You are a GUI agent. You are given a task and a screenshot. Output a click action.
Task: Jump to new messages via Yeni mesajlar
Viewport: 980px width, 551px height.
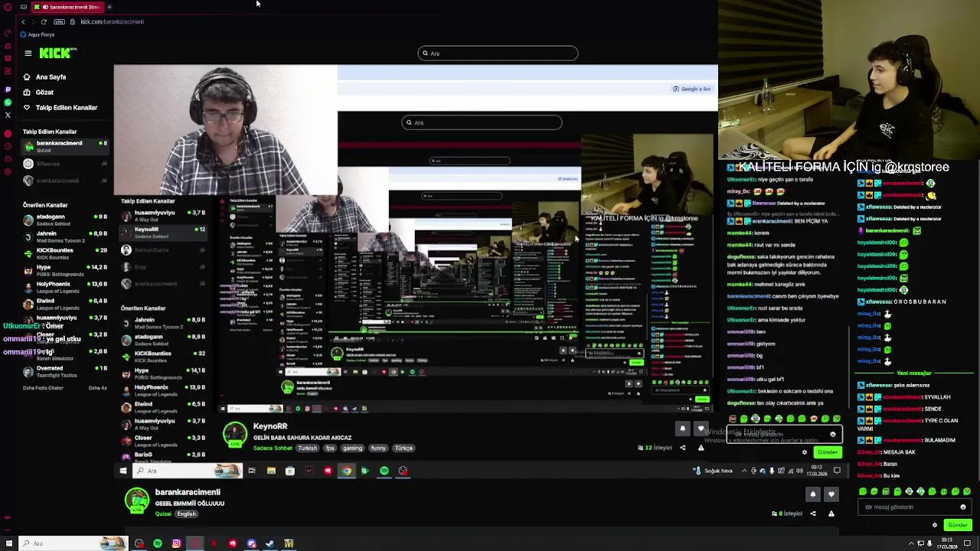click(913, 373)
